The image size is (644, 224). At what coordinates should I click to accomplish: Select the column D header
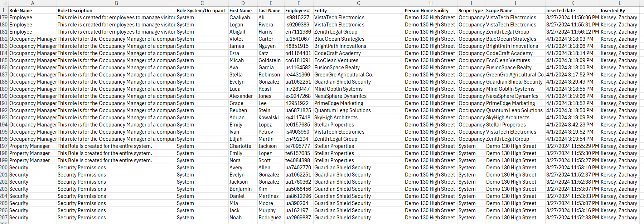click(243, 3)
